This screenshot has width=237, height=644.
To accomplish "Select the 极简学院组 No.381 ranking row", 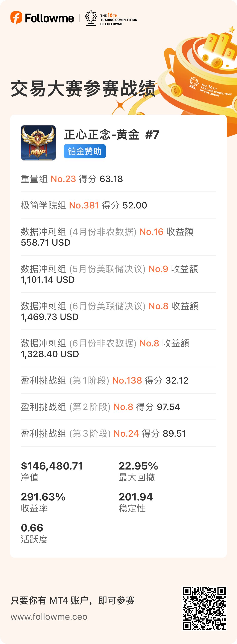I will click(x=118, y=205).
